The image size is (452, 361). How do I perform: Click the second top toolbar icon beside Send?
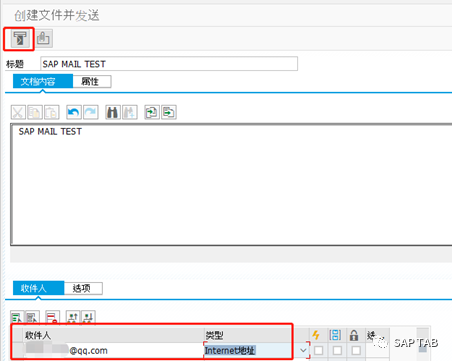point(44,39)
